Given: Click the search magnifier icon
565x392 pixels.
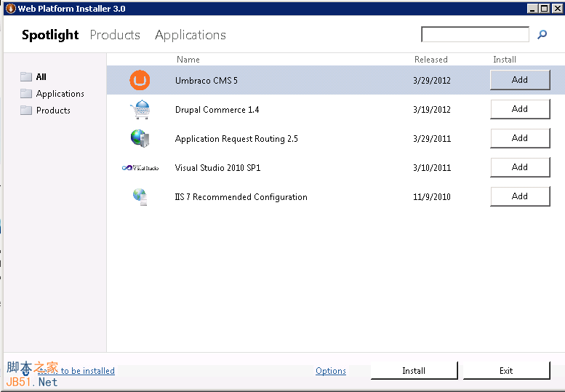Looking at the screenshot, I should pos(542,34).
